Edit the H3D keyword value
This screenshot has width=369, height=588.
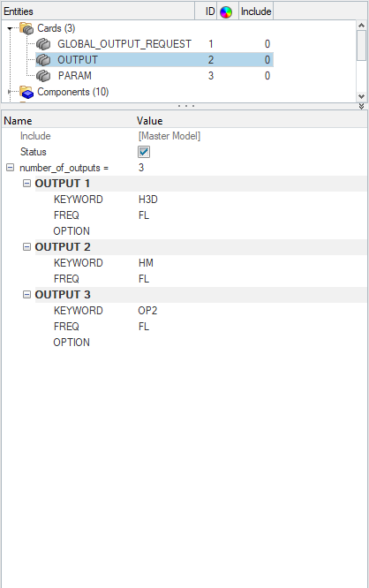[147, 200]
